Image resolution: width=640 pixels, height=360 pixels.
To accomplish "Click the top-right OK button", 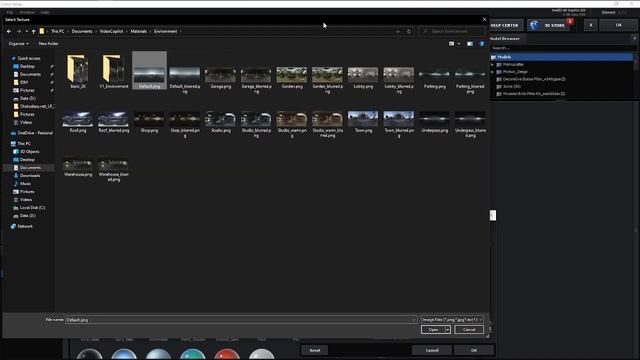I will pyautogui.click(x=618, y=25).
